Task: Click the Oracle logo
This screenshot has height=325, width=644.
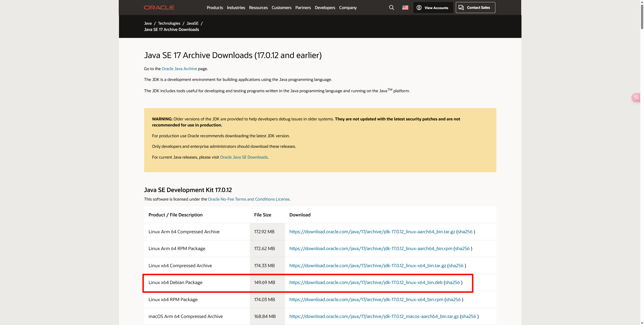Action: (159, 8)
